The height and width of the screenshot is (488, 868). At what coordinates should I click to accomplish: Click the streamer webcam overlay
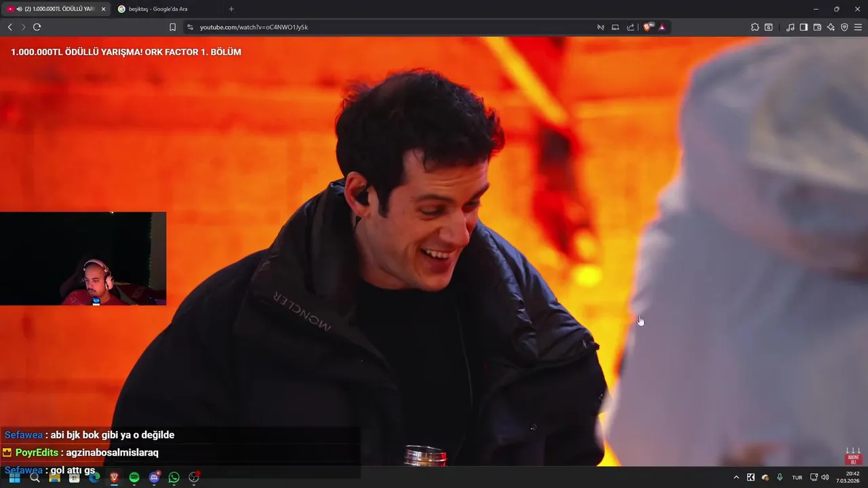pos(83,258)
